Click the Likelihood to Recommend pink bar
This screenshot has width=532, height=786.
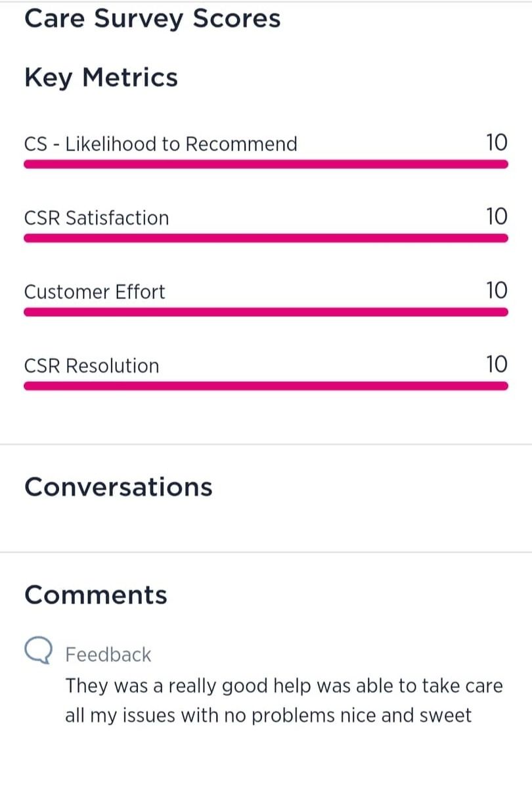(266, 164)
